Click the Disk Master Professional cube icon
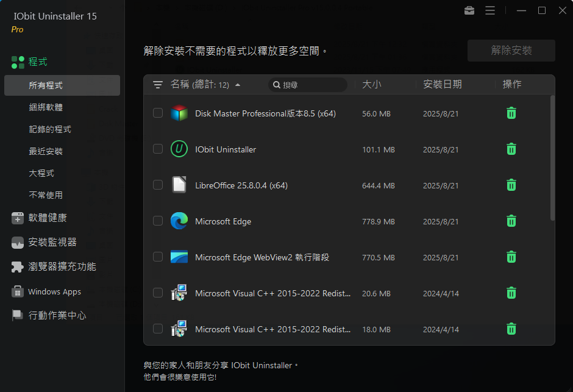Image resolution: width=573 pixels, height=392 pixels. point(179,113)
